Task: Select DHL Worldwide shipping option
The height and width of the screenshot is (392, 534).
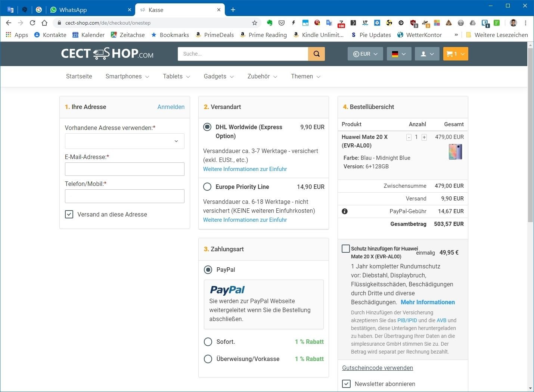Action: [207, 127]
